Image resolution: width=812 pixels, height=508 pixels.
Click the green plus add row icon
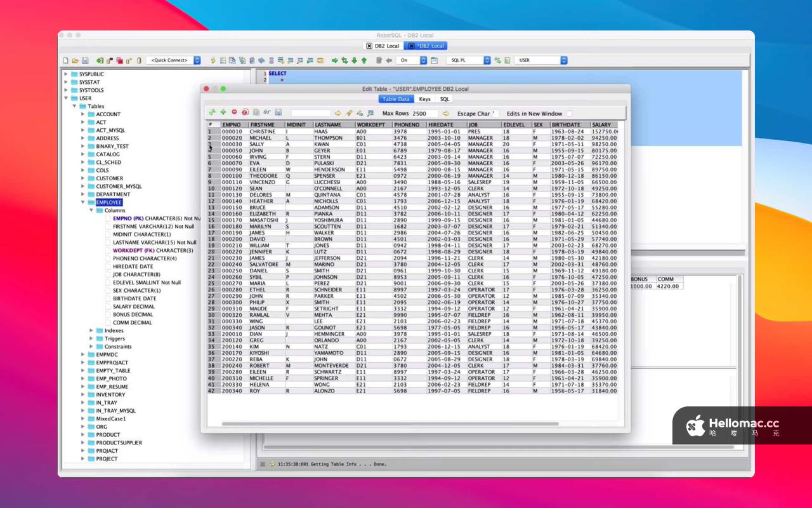point(223,112)
